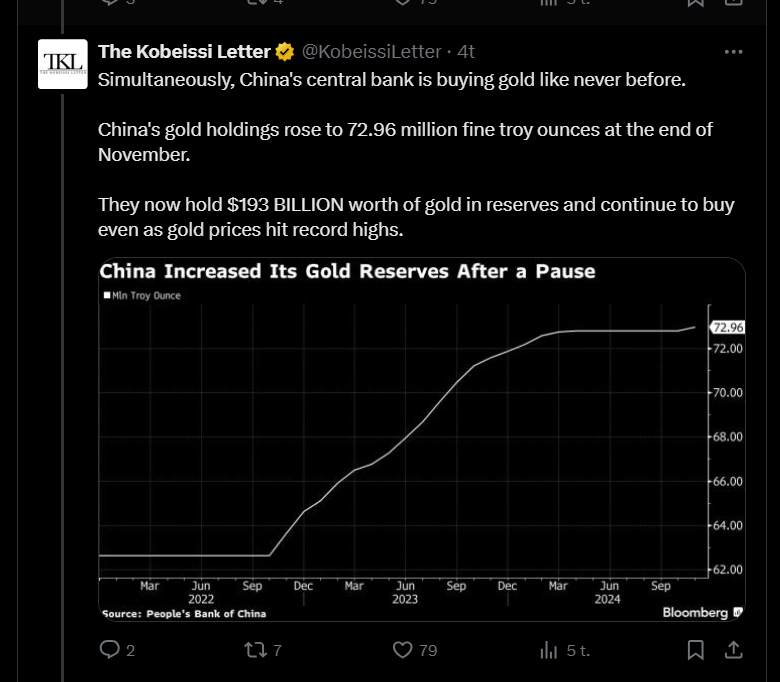Click the gold verified badge
The width and height of the screenshot is (780, 682).
click(x=285, y=52)
